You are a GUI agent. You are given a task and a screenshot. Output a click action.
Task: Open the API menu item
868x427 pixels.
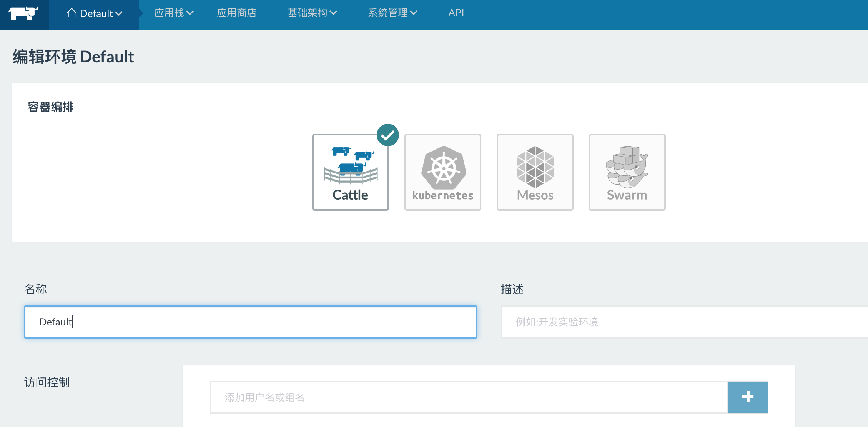pos(456,13)
